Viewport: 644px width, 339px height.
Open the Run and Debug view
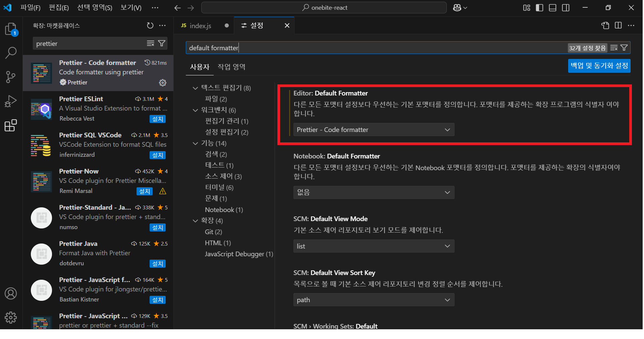(11, 101)
